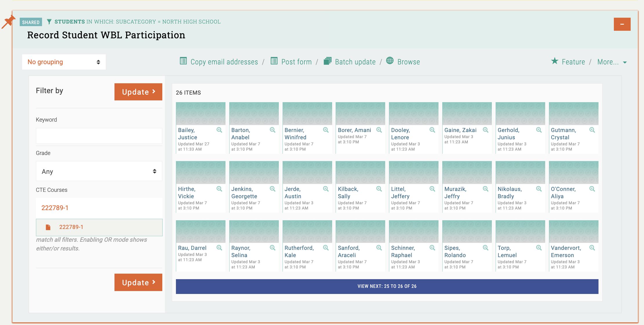Zoom magnifier on Schinner, Raphael card

tap(432, 248)
